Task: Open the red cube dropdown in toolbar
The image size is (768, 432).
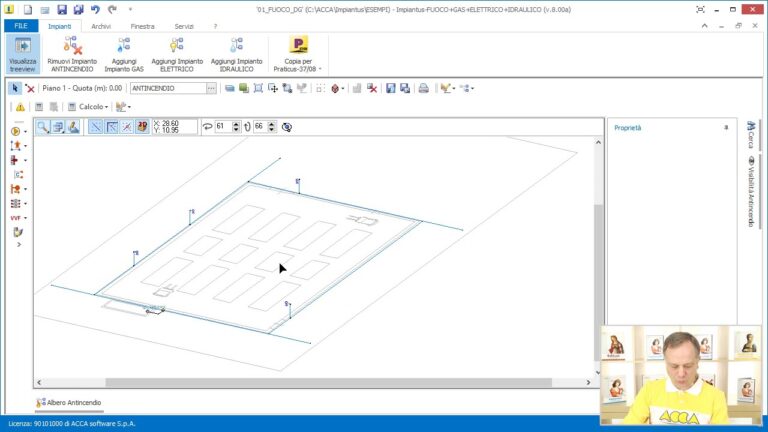Action: click(x=343, y=89)
